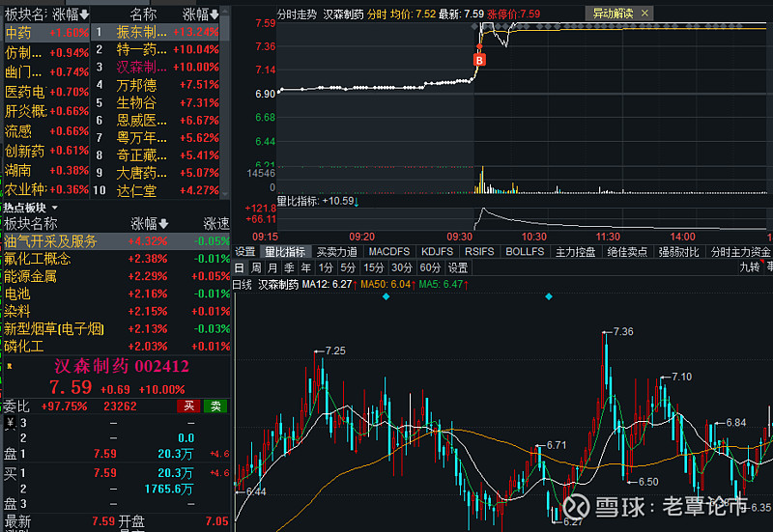Select the 仿制... sector row

tap(46, 53)
